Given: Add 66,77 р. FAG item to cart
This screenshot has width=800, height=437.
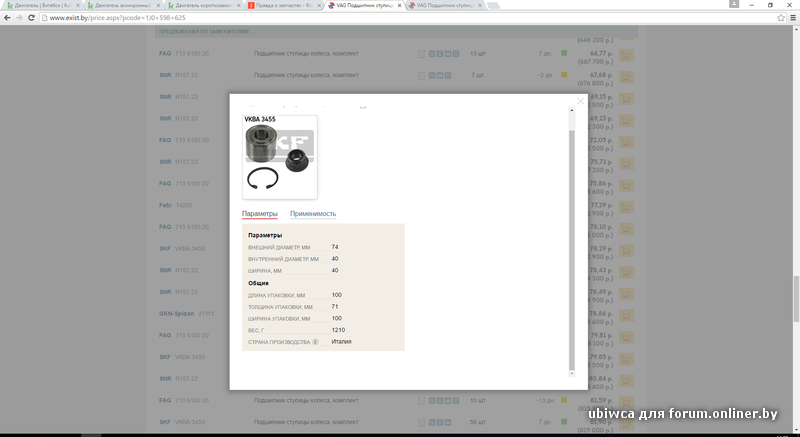Looking at the screenshot, I should (626, 55).
